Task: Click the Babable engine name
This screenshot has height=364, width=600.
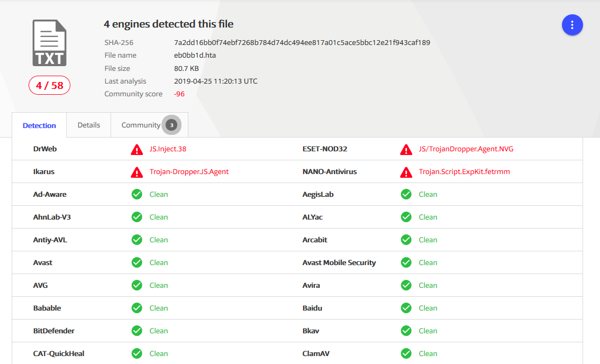Action: 47,308
